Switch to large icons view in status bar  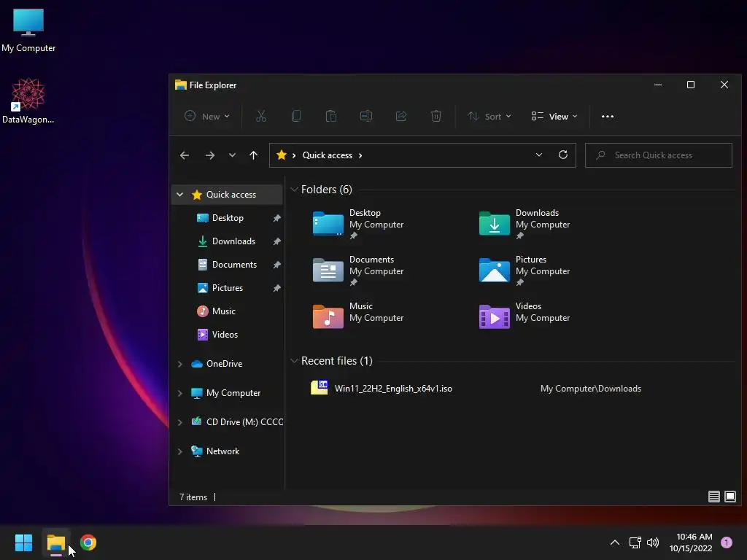tap(729, 497)
